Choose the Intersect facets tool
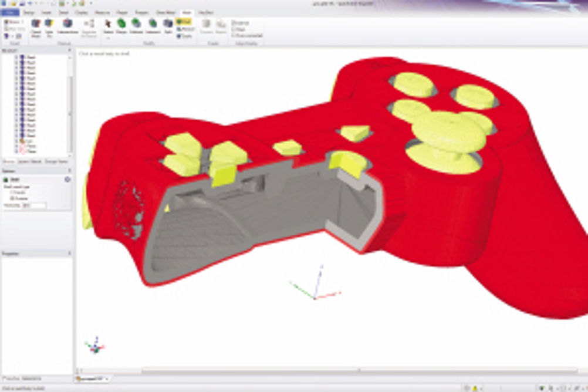588x392 pixels. 153,27
